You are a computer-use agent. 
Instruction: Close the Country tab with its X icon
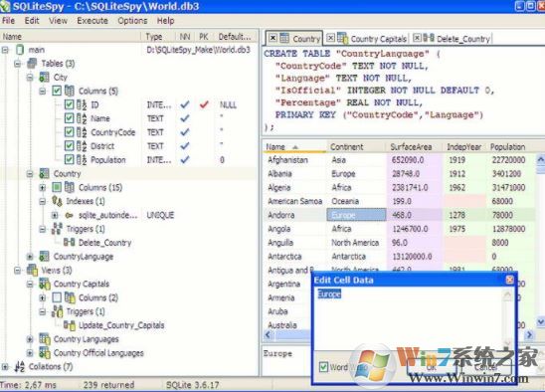click(273, 38)
